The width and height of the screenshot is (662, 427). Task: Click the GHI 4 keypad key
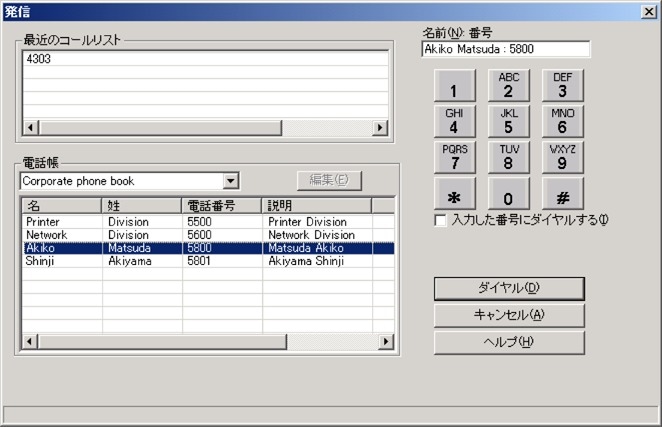click(x=454, y=121)
